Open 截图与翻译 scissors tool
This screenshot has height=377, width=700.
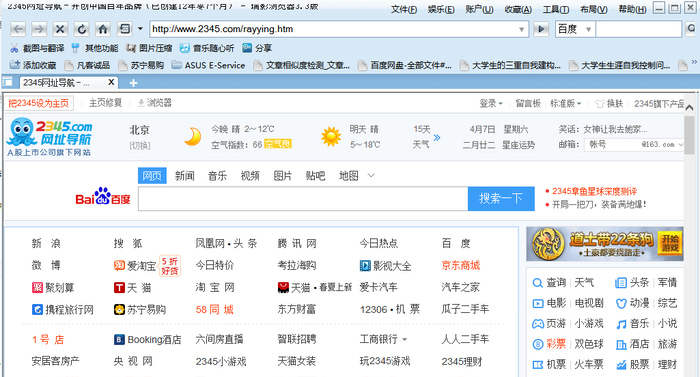pyautogui.click(x=38, y=48)
